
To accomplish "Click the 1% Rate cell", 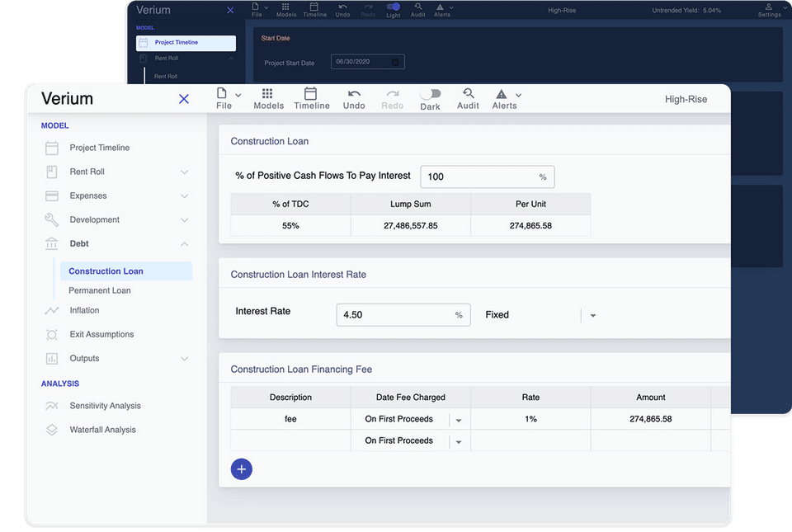I will click(530, 419).
